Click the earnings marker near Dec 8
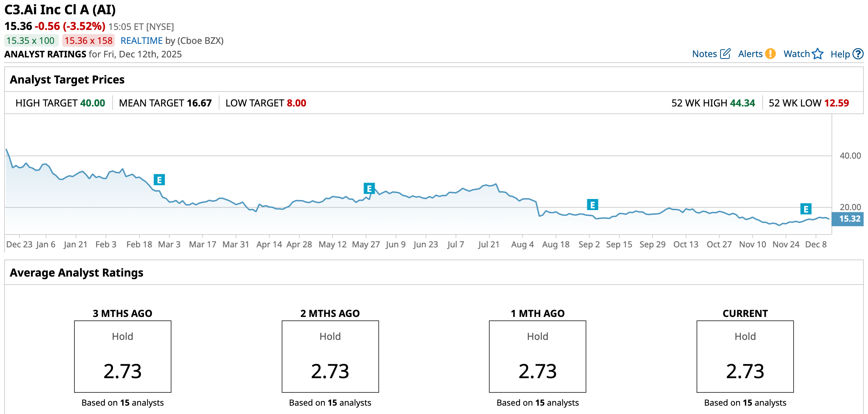The height and width of the screenshot is (414, 868). [806, 209]
